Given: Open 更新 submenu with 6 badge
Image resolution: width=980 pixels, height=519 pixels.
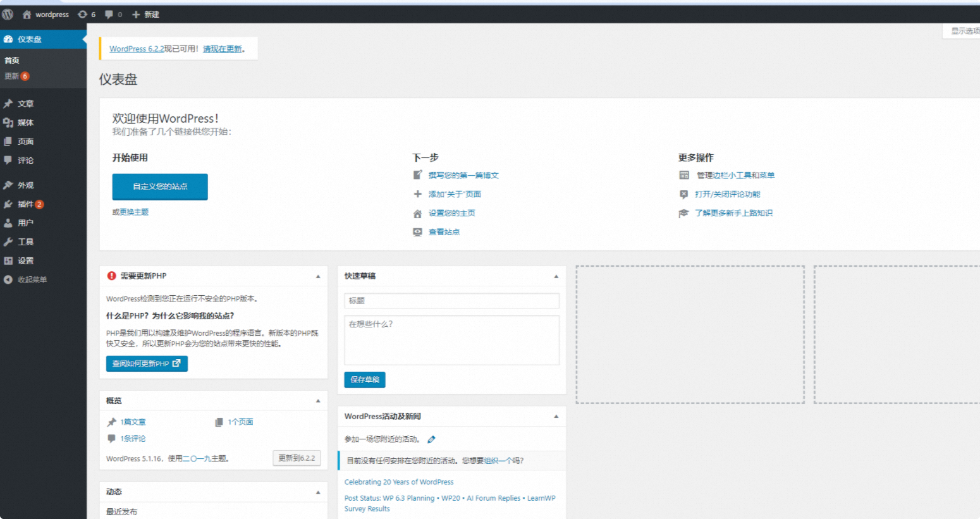Looking at the screenshot, I should [17, 76].
